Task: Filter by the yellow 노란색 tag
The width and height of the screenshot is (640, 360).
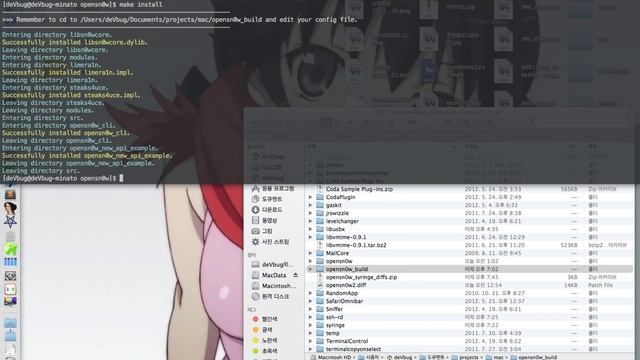Action: point(264,340)
